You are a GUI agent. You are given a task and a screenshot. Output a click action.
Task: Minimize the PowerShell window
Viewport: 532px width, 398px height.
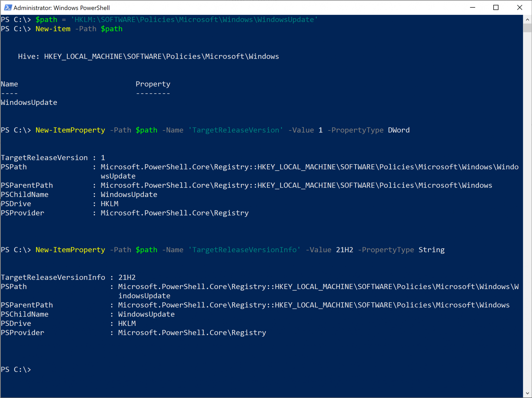pyautogui.click(x=473, y=8)
